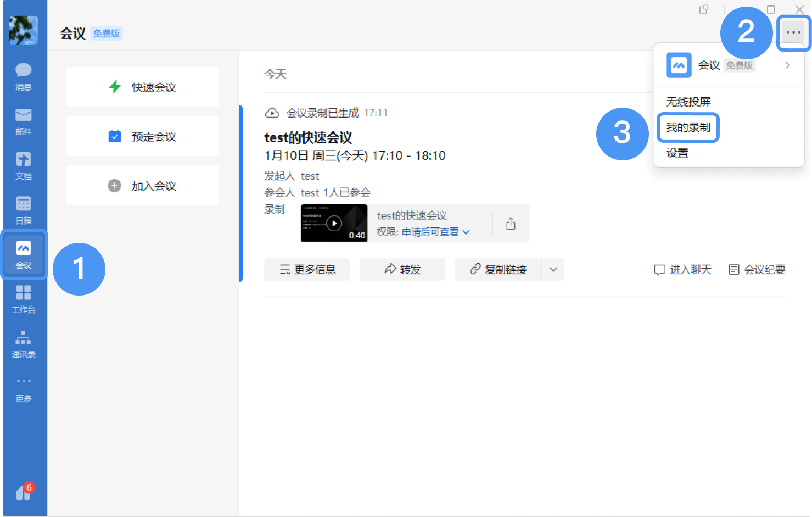Image resolution: width=812 pixels, height=517 pixels.
Task: Click the notification icon with red badge 6
Action: [24, 492]
